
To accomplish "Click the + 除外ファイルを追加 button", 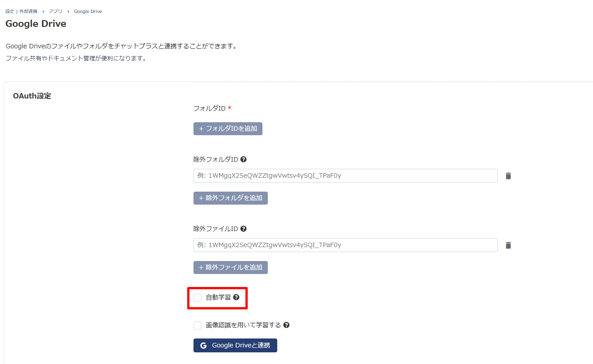I will (231, 267).
